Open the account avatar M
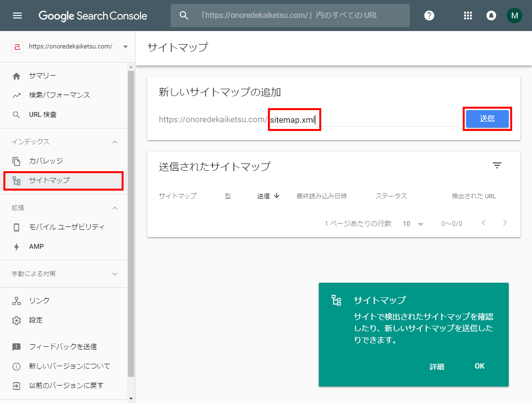The width and height of the screenshot is (532, 403). tap(515, 16)
